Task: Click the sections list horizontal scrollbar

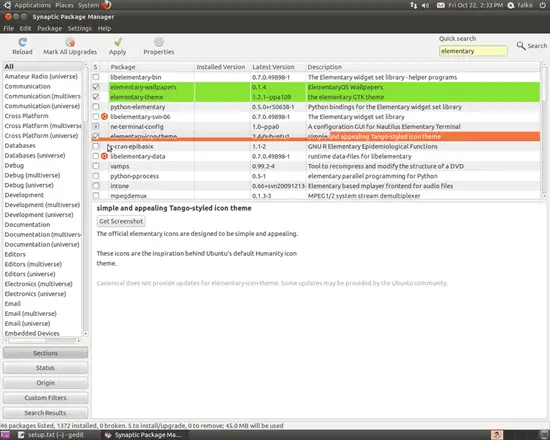Action: [x=42, y=341]
